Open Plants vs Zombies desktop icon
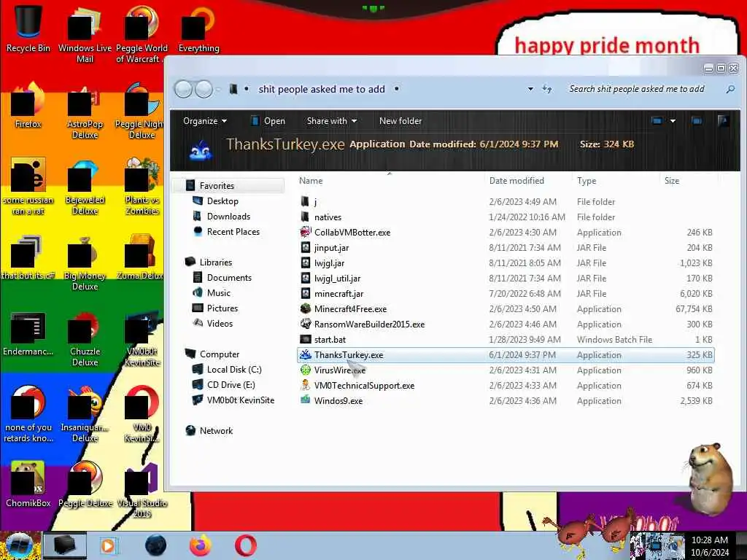747x560 pixels. click(x=142, y=187)
